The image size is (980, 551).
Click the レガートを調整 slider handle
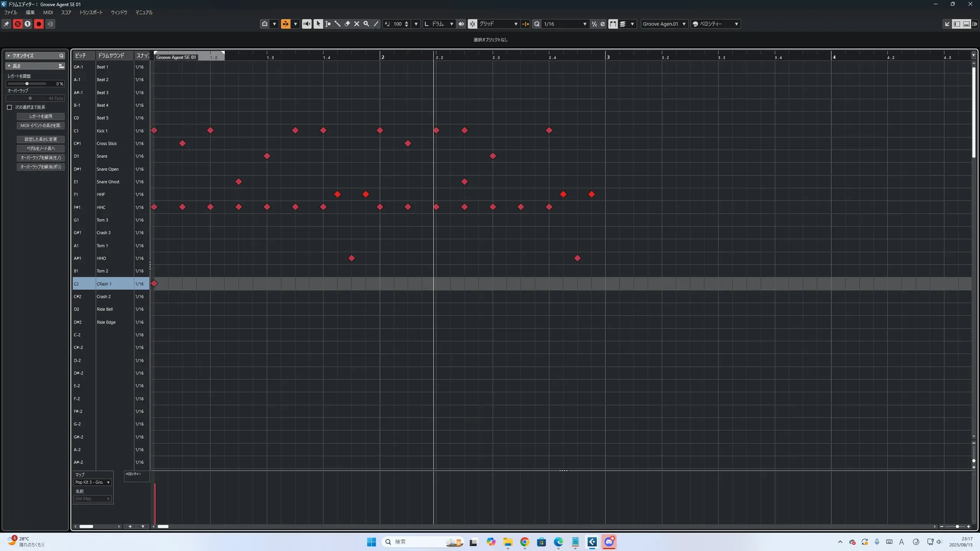click(27, 83)
